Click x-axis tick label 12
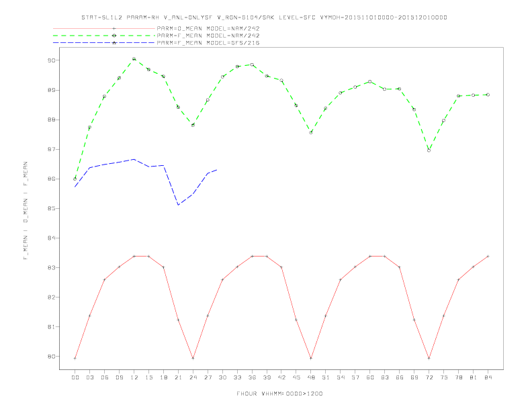532x411 pixels. click(x=134, y=377)
